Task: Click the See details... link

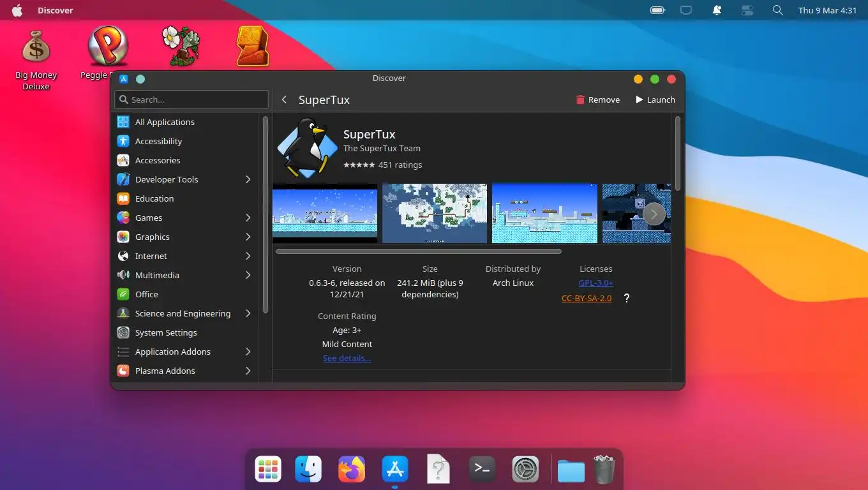Action: click(x=347, y=359)
